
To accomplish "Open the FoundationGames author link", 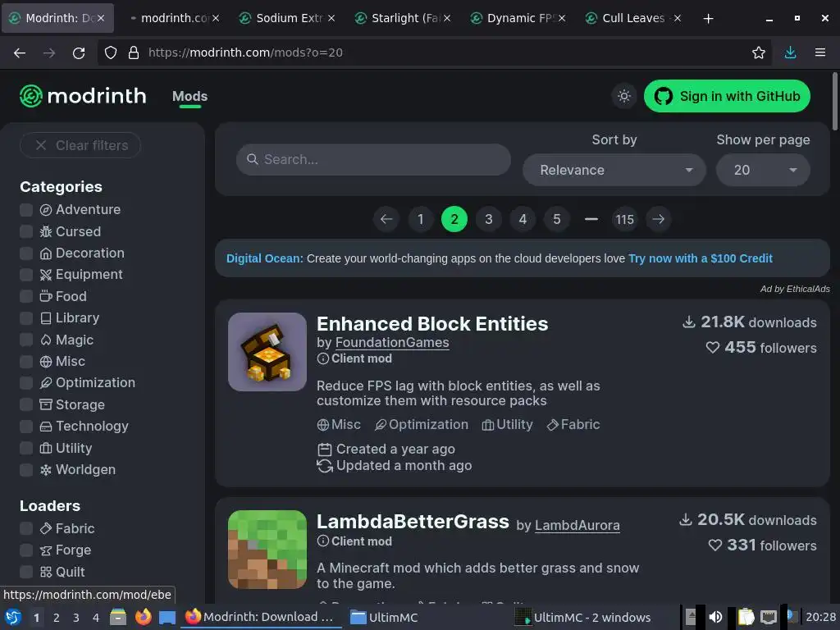I will tap(392, 342).
